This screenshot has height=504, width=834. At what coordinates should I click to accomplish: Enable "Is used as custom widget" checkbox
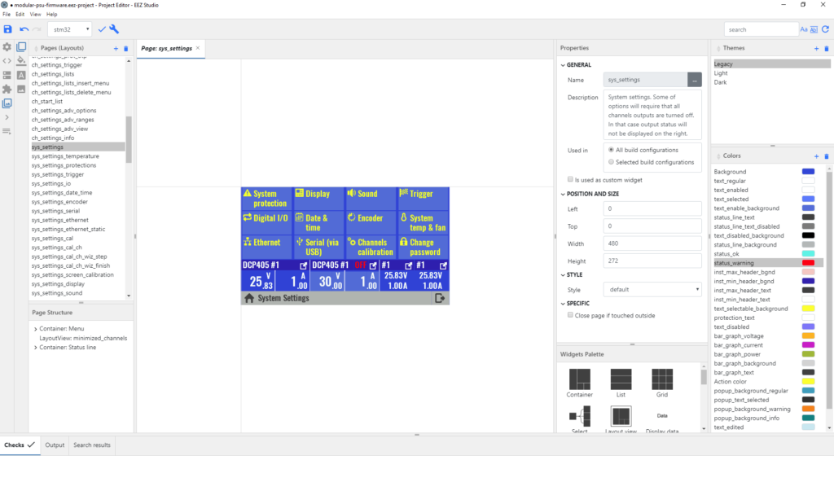[x=570, y=179]
